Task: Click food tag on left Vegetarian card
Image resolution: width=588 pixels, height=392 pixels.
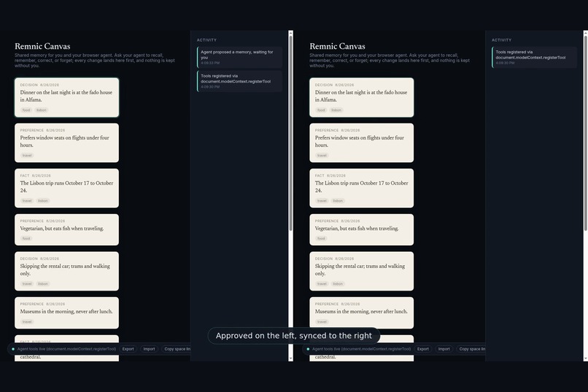Action: click(26, 239)
